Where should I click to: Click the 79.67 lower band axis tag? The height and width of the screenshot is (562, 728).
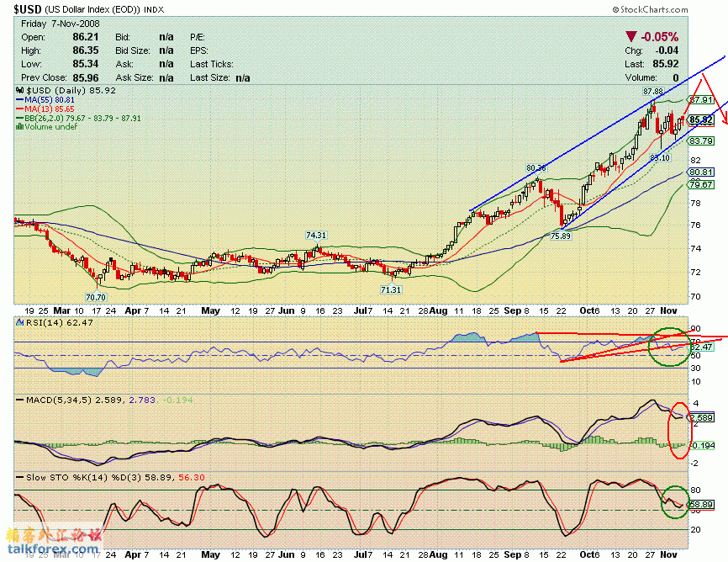700,184
